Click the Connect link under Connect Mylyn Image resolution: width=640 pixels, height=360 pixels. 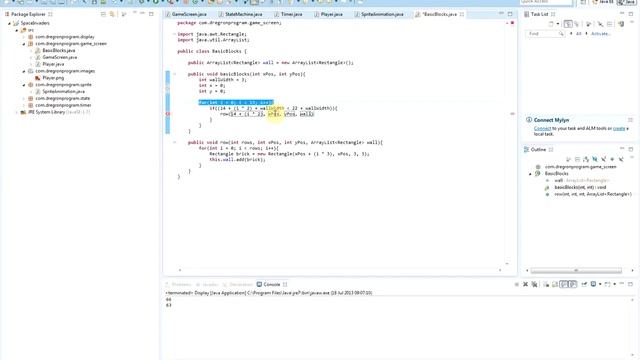pyautogui.click(x=542, y=129)
